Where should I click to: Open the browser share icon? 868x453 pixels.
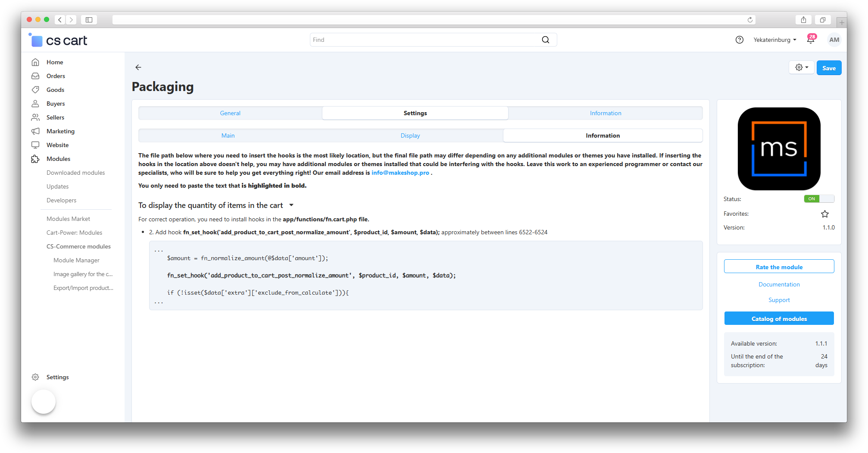click(x=803, y=20)
